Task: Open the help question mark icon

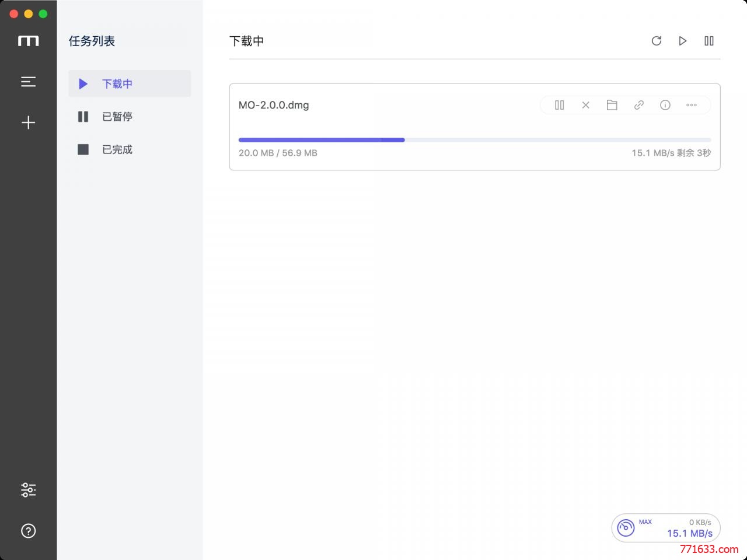Action: [28, 531]
